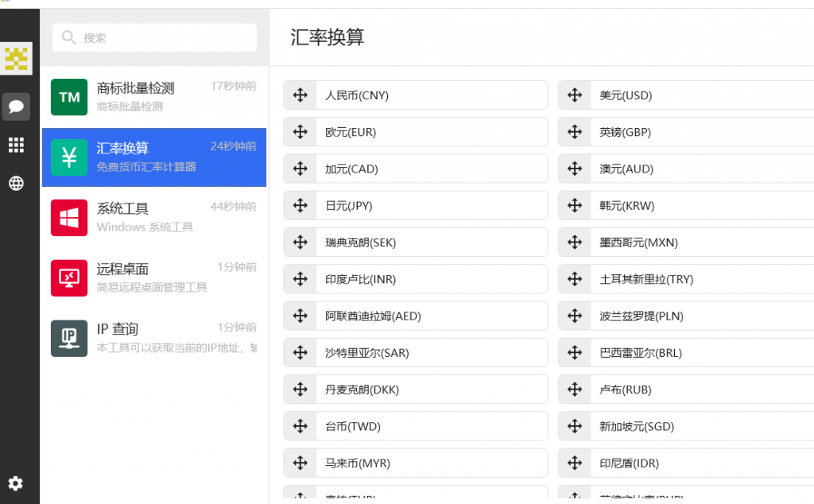Click the IP 查询 tool icon
This screenshot has width=814, height=504.
(68, 338)
